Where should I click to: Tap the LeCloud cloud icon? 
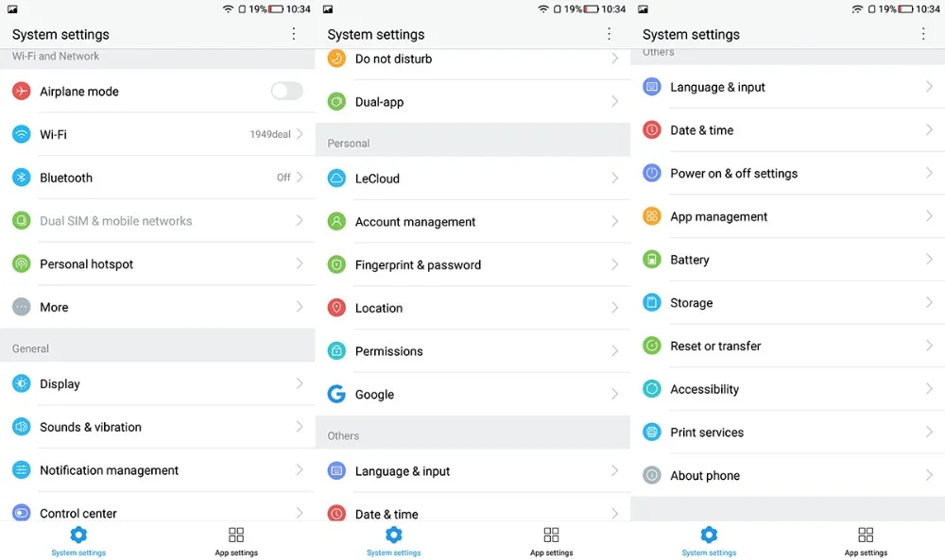[336, 178]
